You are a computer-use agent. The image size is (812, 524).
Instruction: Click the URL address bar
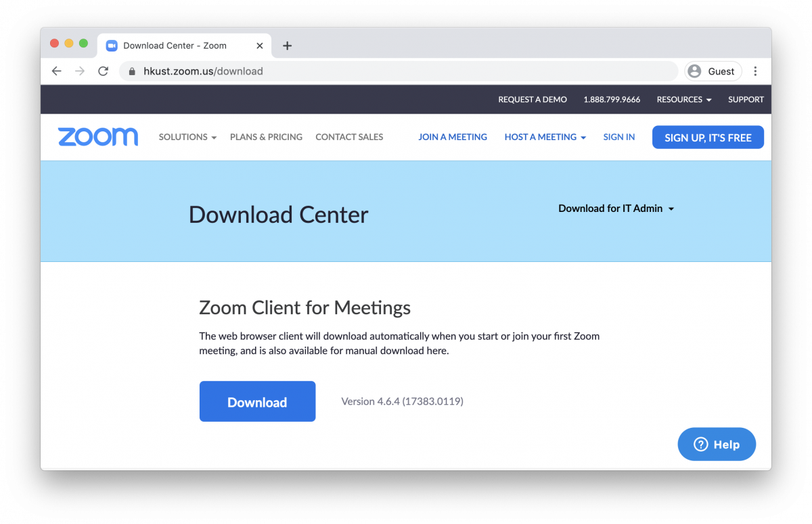click(x=406, y=71)
